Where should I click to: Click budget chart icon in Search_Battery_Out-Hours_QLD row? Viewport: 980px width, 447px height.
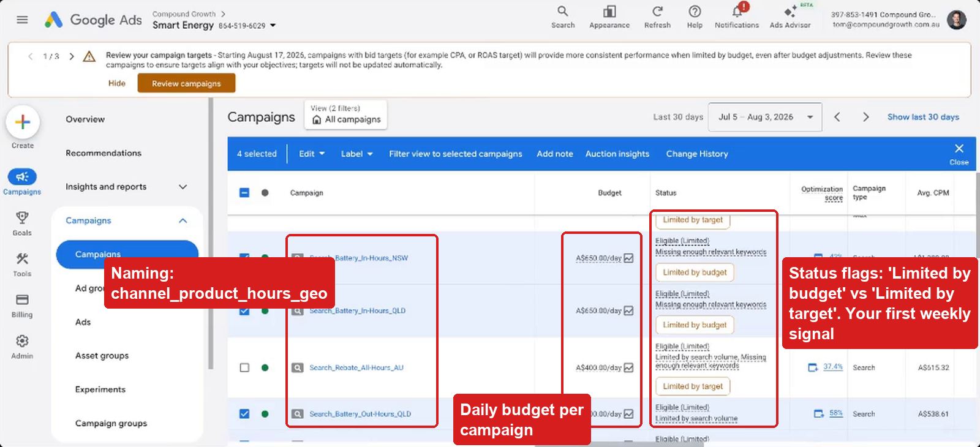point(628,414)
